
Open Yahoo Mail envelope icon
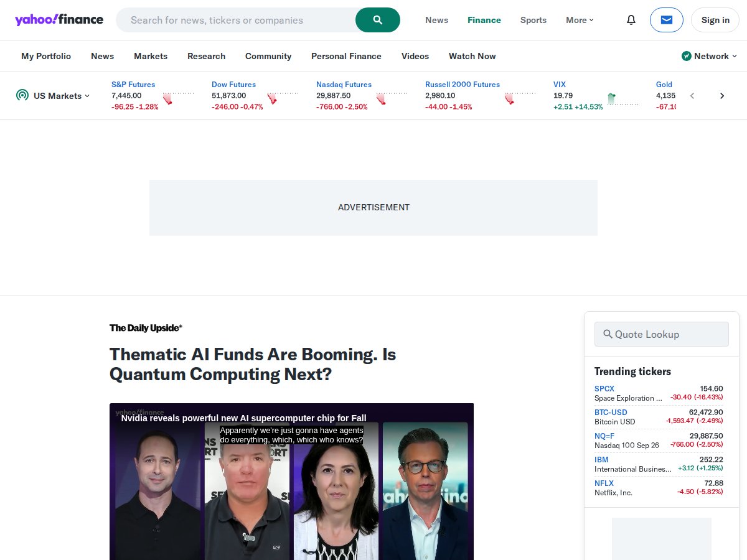click(x=667, y=20)
